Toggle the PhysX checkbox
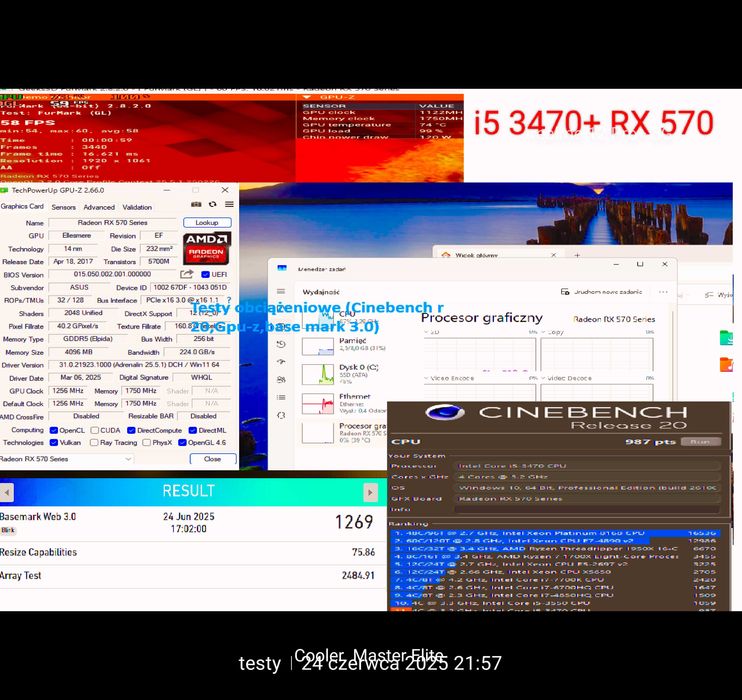This screenshot has height=700, width=742. click(x=147, y=443)
